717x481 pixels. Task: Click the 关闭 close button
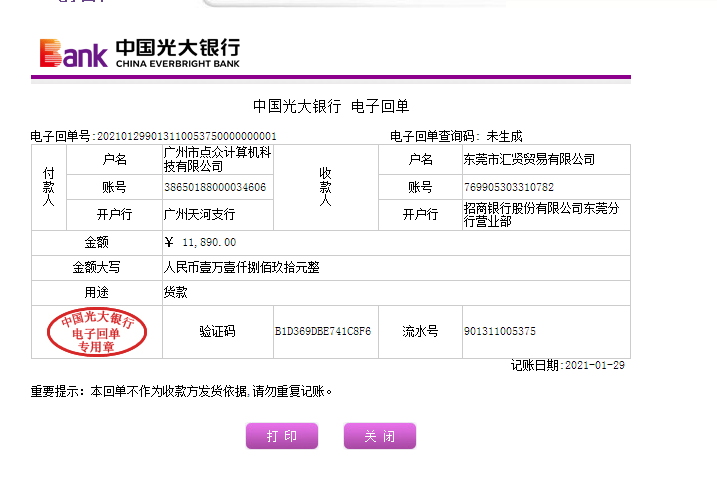coord(380,436)
